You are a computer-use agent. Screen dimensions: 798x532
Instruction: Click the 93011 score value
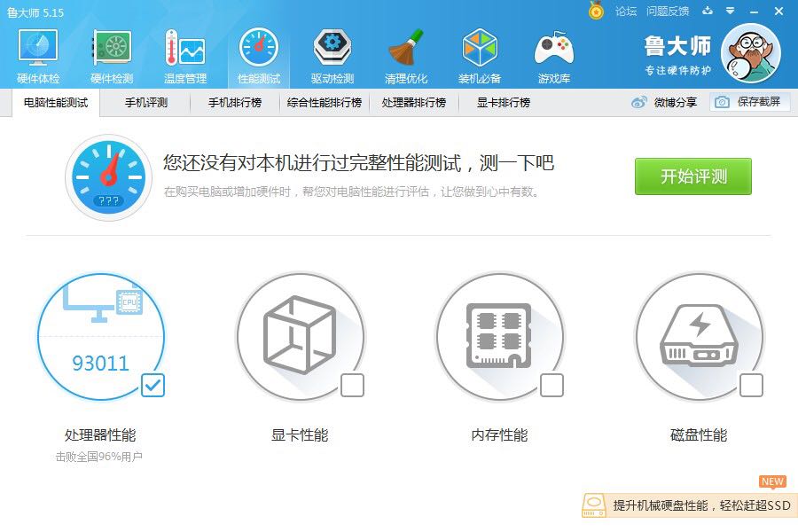(101, 363)
